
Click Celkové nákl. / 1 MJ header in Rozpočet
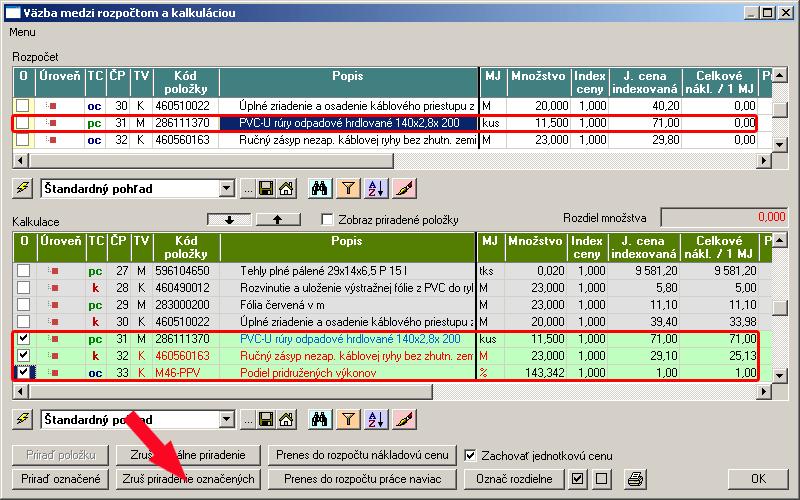719,82
